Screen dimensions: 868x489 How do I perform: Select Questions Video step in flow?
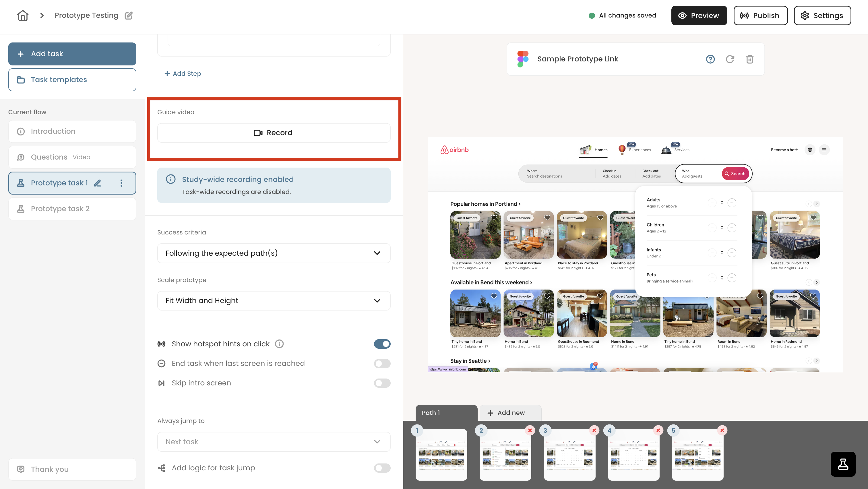72,157
